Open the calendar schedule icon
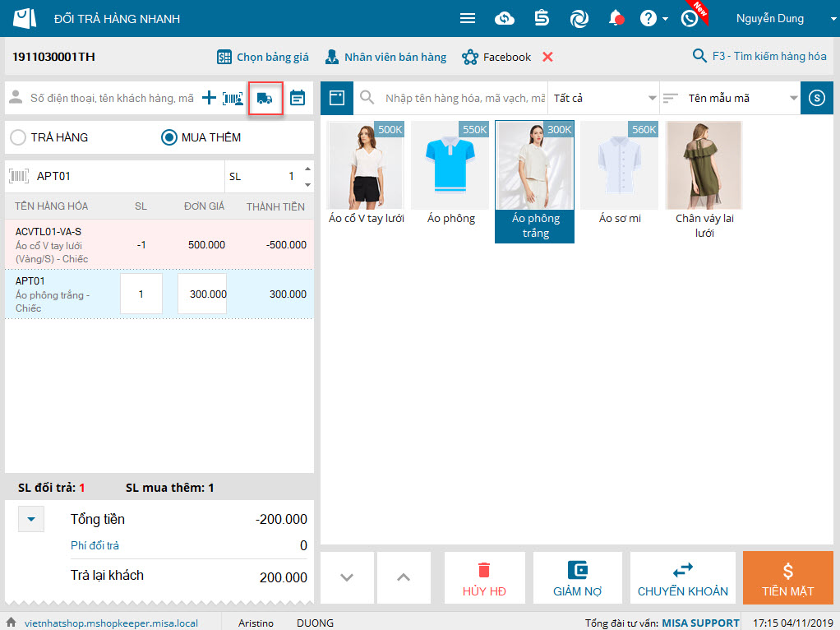The width and height of the screenshot is (840, 630). [298, 98]
